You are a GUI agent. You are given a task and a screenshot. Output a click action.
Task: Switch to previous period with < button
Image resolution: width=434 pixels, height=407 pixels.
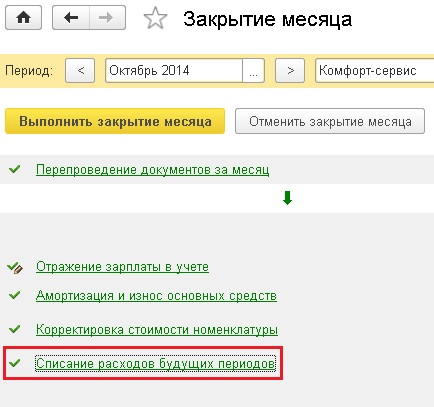coord(80,71)
